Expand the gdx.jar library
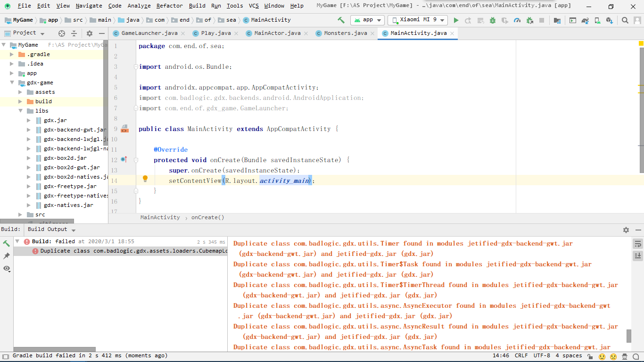The height and width of the screenshot is (362, 644). tap(29, 120)
